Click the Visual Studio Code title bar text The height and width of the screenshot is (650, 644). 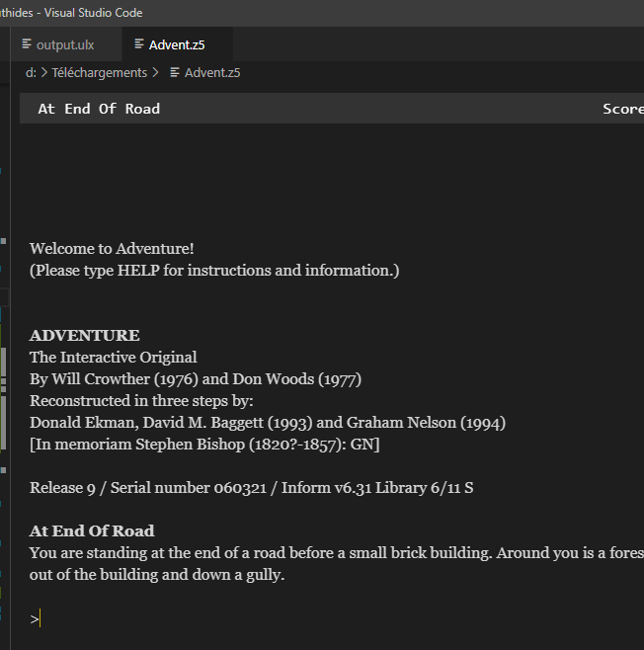click(93, 13)
